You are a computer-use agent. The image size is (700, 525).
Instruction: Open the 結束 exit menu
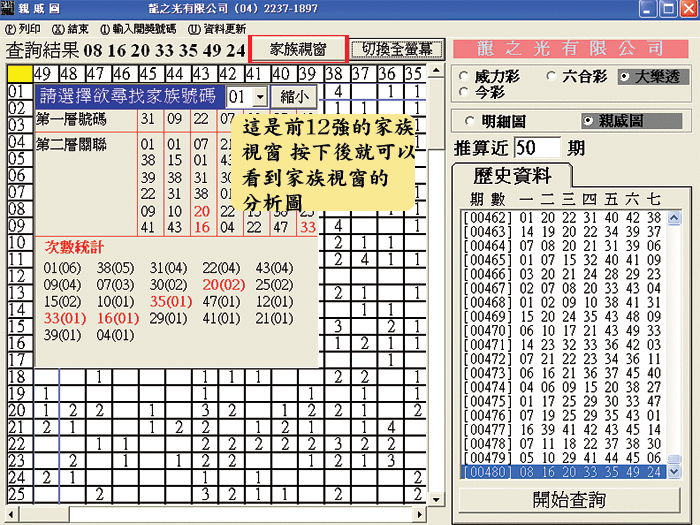click(x=70, y=29)
